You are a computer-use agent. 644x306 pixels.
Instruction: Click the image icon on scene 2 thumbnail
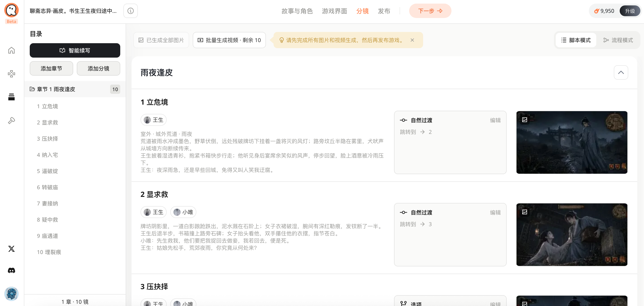tap(524, 212)
